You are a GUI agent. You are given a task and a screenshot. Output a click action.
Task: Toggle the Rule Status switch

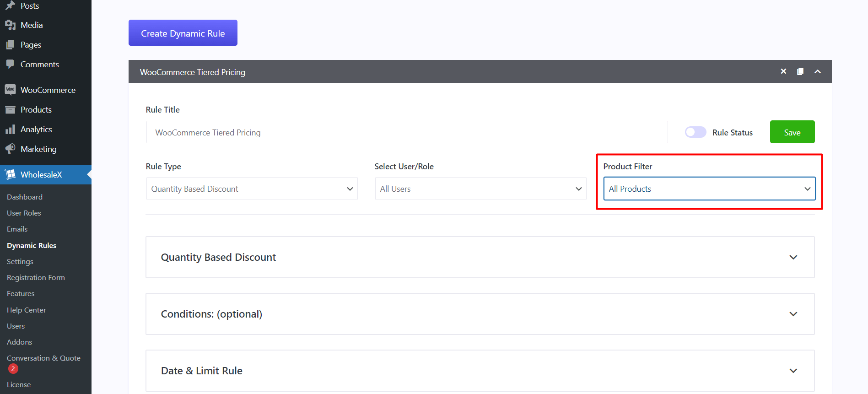tap(695, 132)
